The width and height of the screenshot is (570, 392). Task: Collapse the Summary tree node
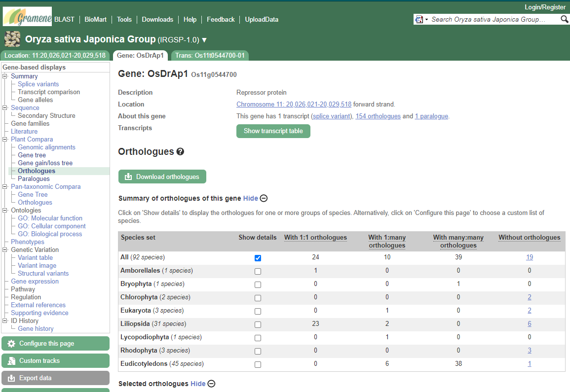click(x=5, y=76)
